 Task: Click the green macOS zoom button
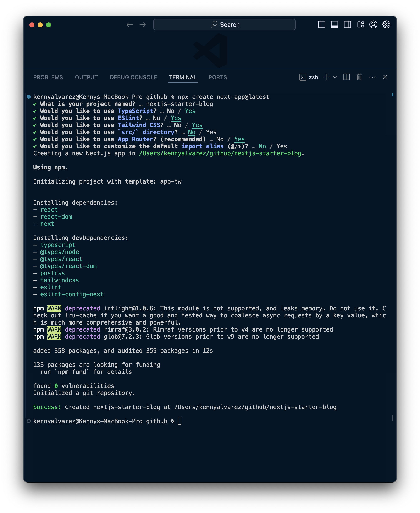point(49,25)
